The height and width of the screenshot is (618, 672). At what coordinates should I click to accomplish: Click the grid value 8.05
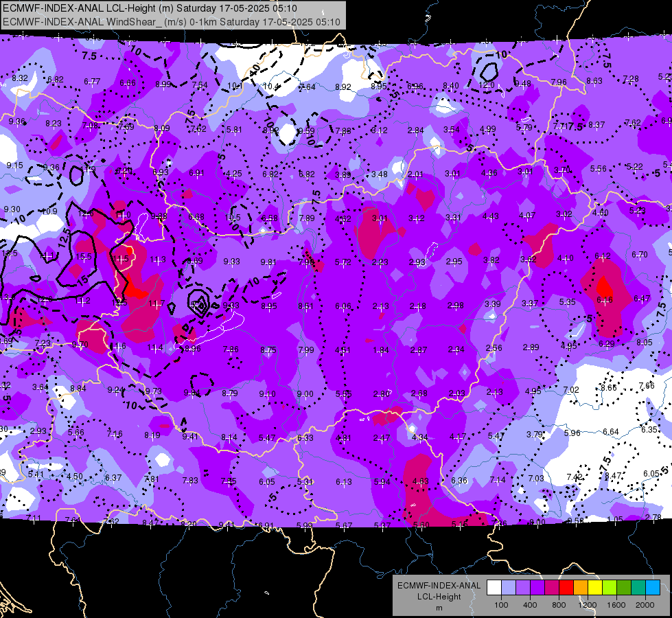tap(644, 342)
